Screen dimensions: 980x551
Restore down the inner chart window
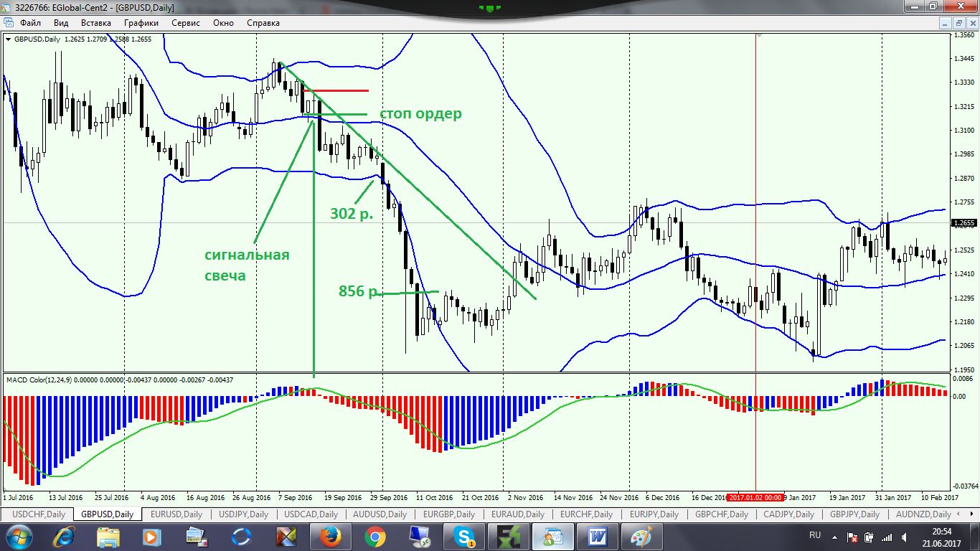coord(958,23)
